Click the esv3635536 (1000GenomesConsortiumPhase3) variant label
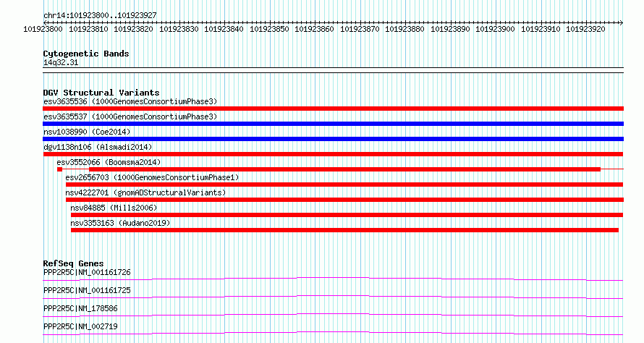The image size is (644, 343). click(130, 101)
